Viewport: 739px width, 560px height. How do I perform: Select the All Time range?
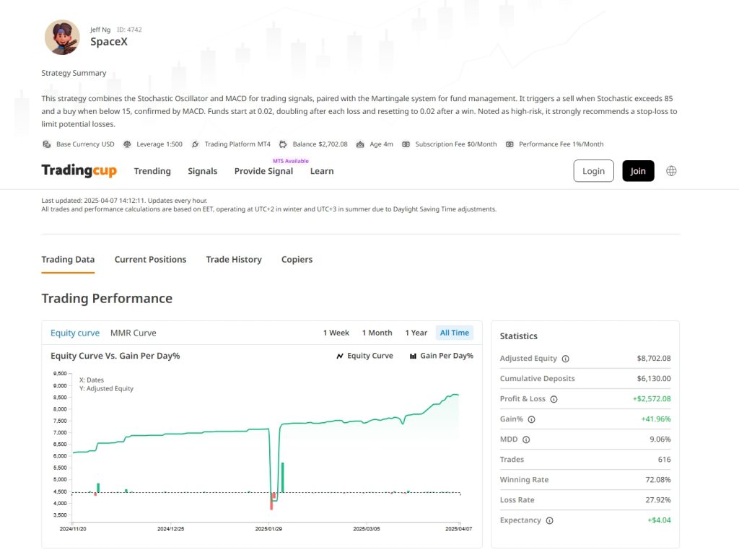point(454,333)
